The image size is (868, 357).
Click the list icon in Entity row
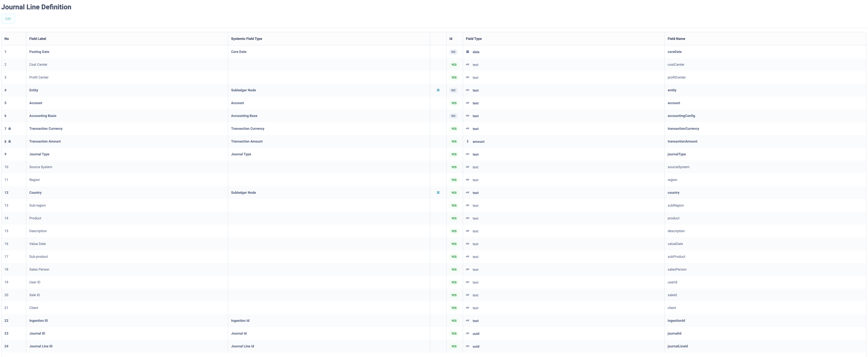point(438,90)
